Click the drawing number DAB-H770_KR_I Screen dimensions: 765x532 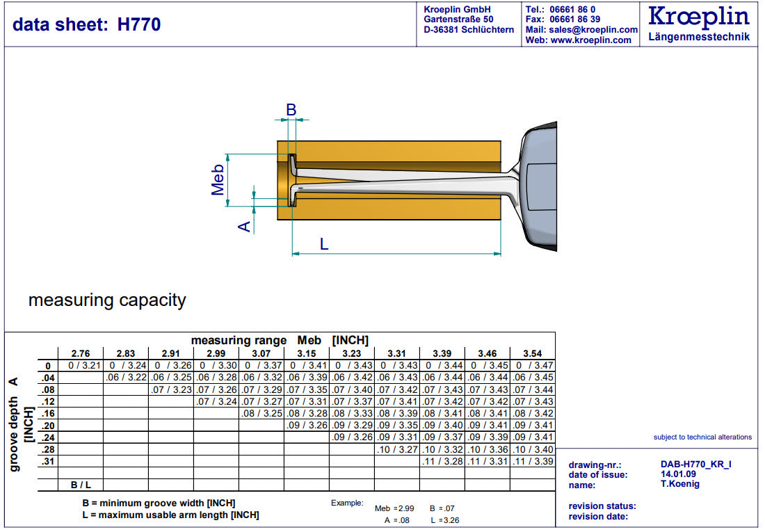coord(695,465)
